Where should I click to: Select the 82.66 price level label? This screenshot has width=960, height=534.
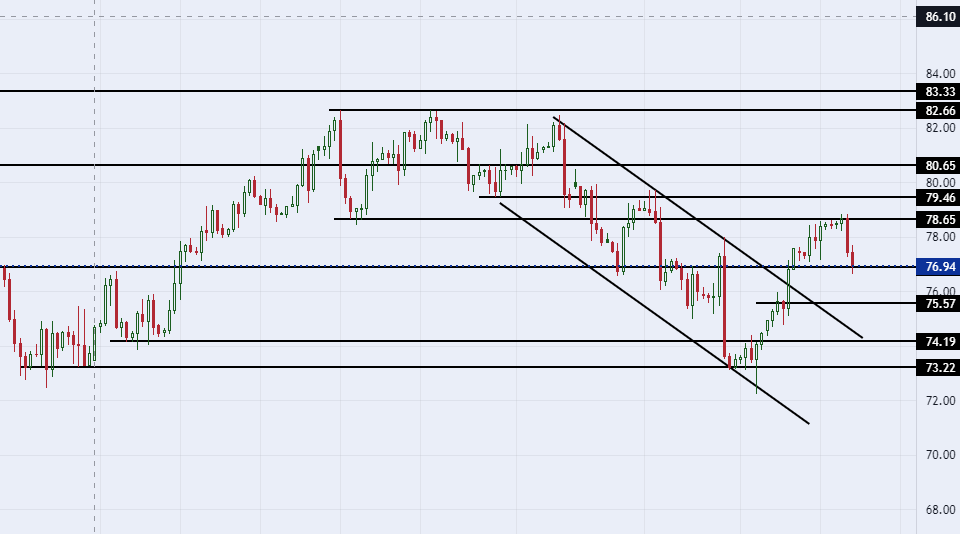938,110
